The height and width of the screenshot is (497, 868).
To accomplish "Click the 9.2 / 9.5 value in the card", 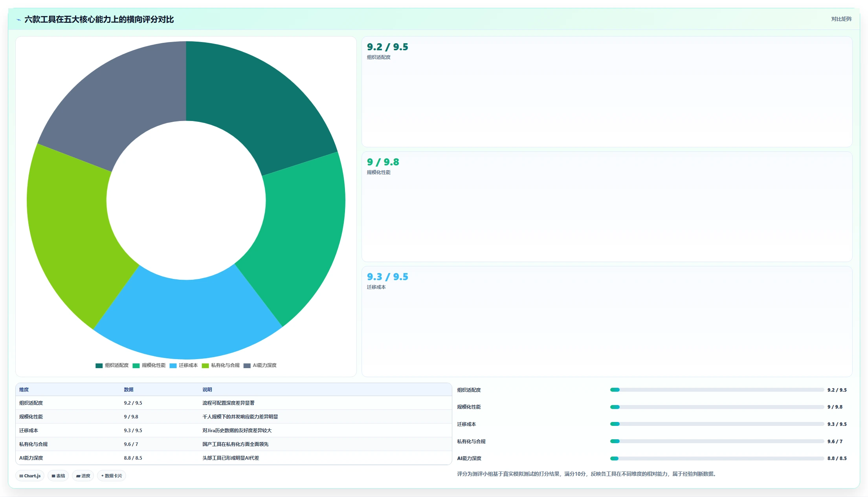I will (x=387, y=47).
